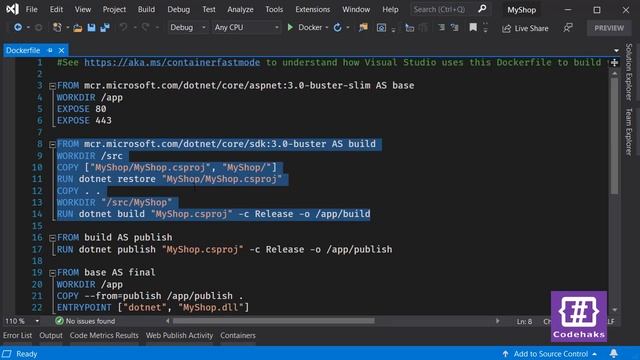640x360 pixels.
Task: Open the Web Publish Activity tab
Action: pyautogui.click(x=179, y=335)
